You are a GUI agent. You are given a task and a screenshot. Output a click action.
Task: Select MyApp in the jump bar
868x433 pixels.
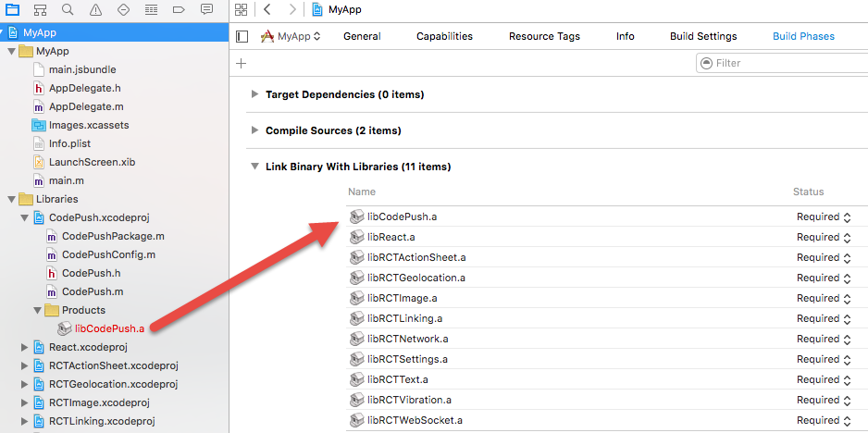click(337, 9)
